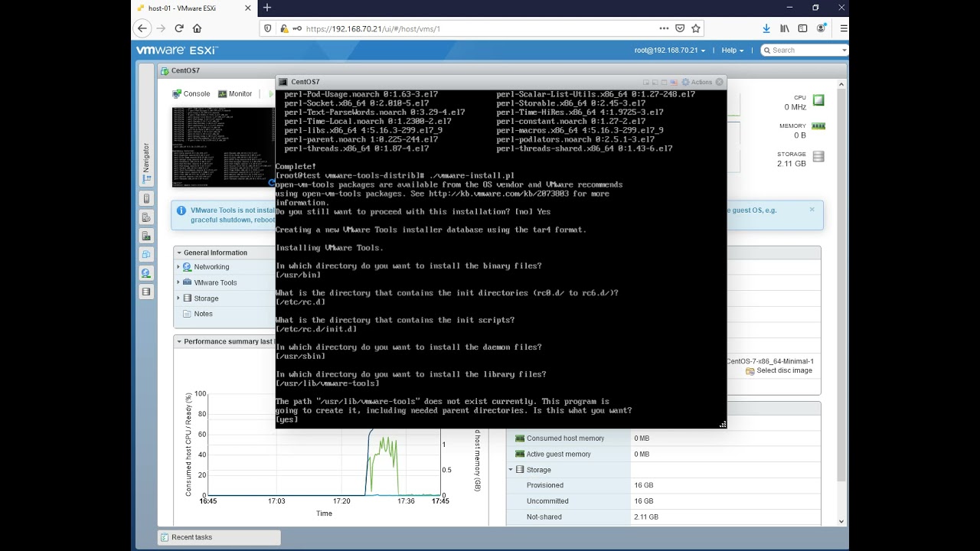Select the Active guest memory row
The width and height of the screenshot is (980, 551).
pyautogui.click(x=663, y=455)
